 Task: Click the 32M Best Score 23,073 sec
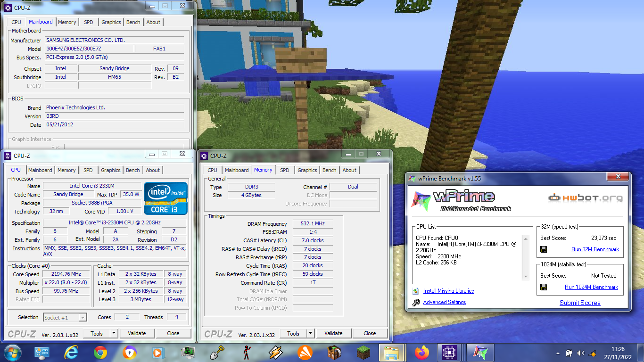pyautogui.click(x=603, y=238)
